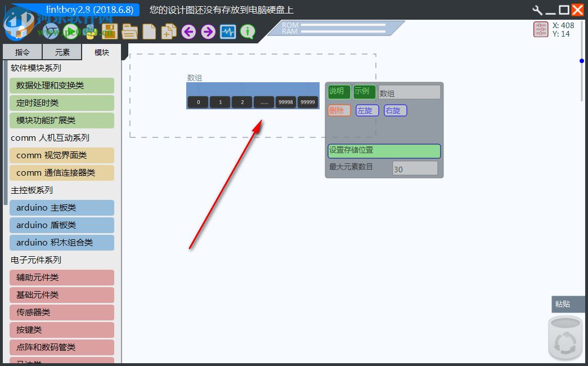Toggle the 示例 option on the array block
Viewport: 588px width, 366px height.
(363, 91)
